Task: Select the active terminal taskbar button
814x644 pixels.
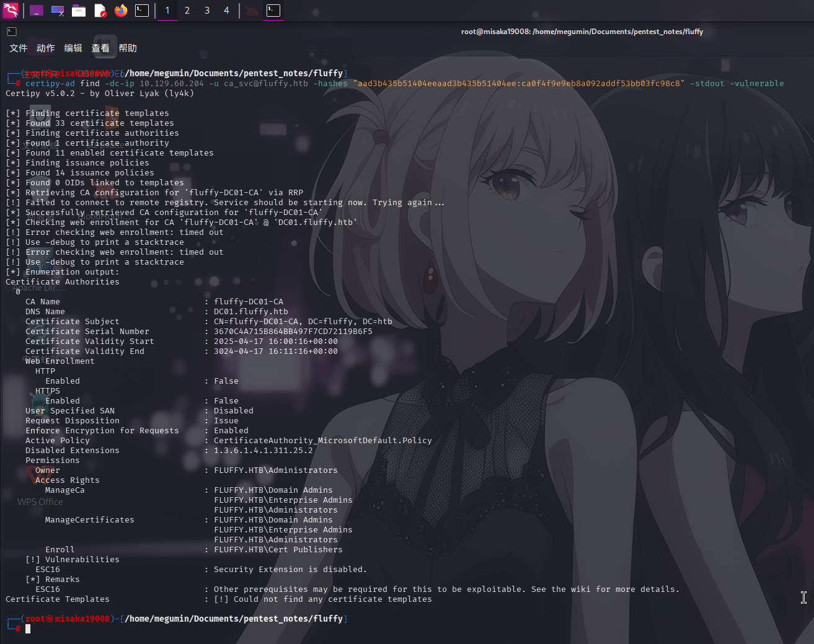Action: [273, 11]
